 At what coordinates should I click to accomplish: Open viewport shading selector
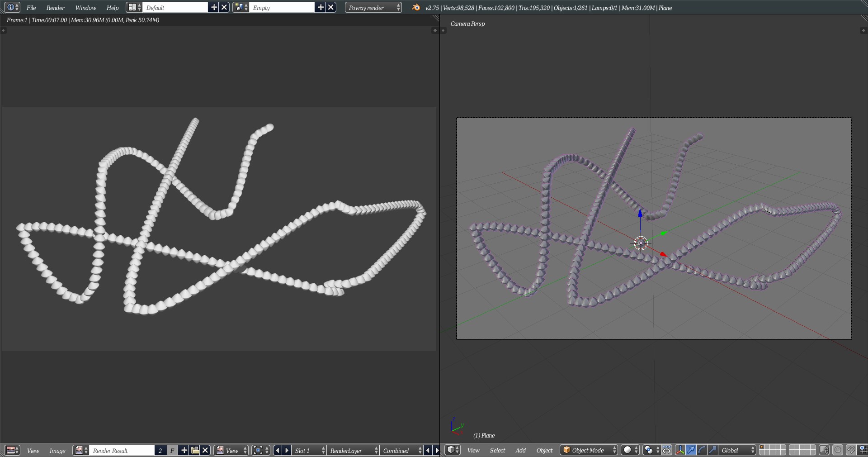tap(630, 450)
